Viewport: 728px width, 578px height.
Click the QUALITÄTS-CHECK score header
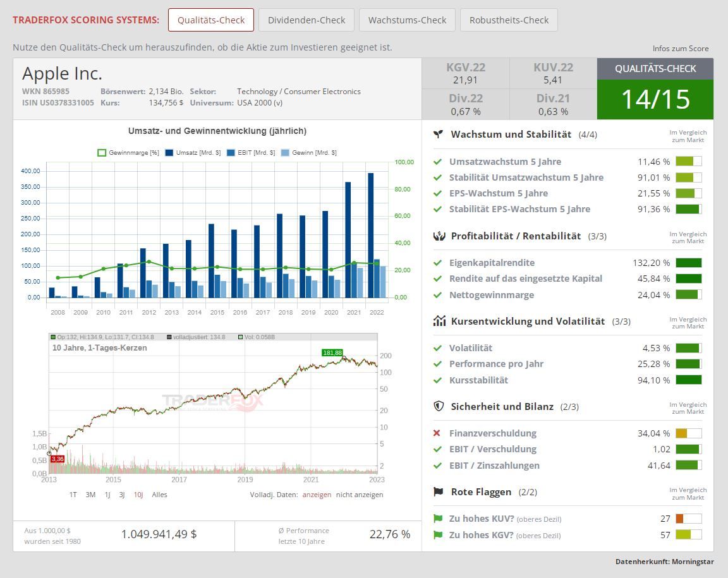pos(655,69)
